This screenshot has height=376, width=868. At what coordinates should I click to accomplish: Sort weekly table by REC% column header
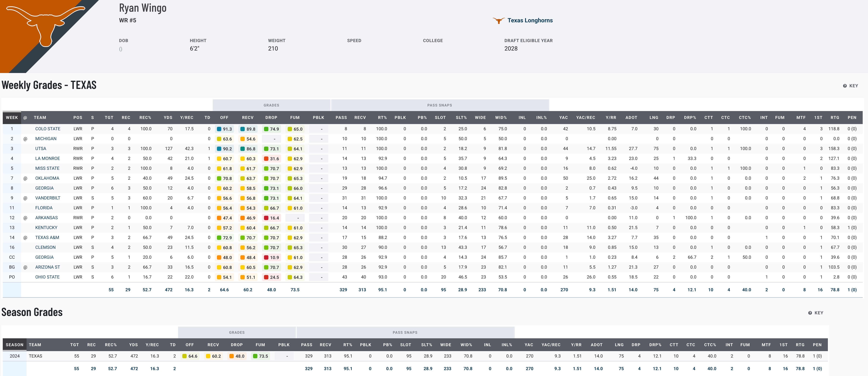tap(145, 117)
